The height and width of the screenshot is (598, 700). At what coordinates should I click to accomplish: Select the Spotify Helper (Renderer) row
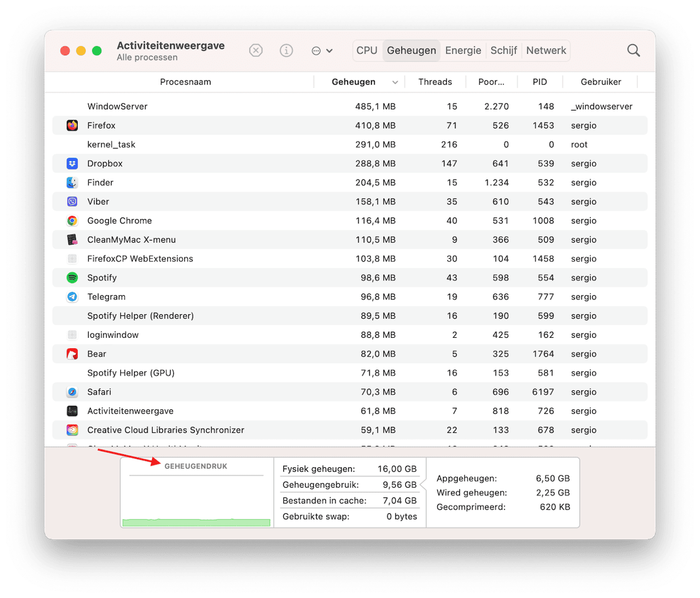350,315
